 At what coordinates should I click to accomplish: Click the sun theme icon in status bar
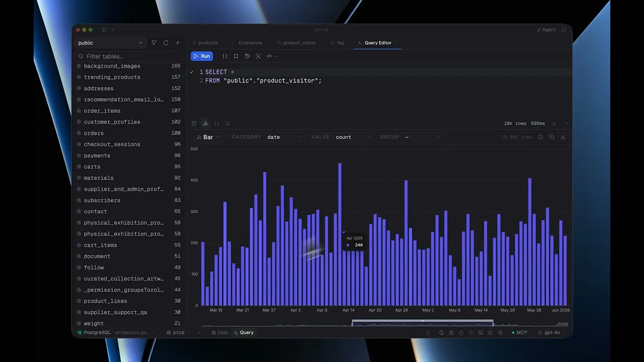(470, 333)
